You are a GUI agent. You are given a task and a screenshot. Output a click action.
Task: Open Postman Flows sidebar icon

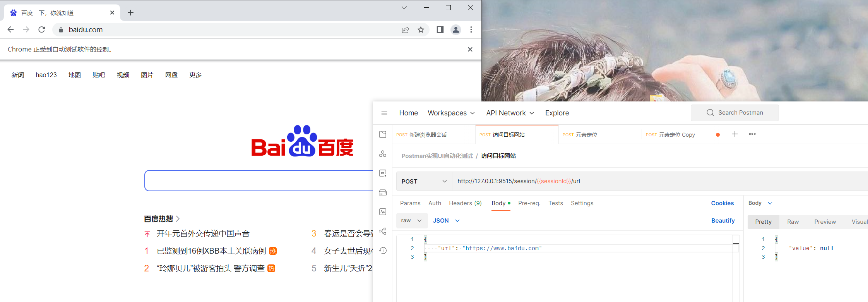(383, 231)
